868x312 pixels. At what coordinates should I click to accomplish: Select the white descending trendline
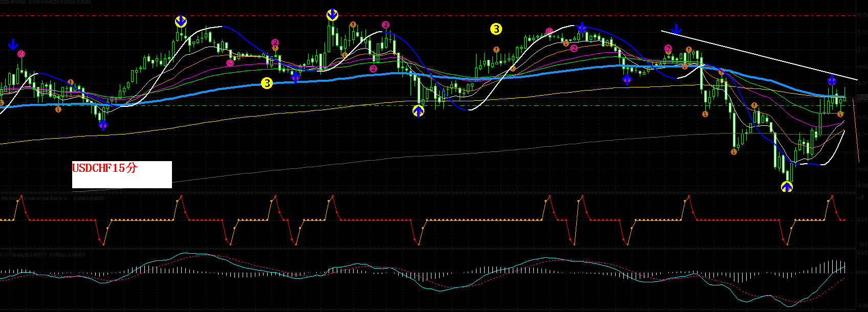(x=759, y=55)
